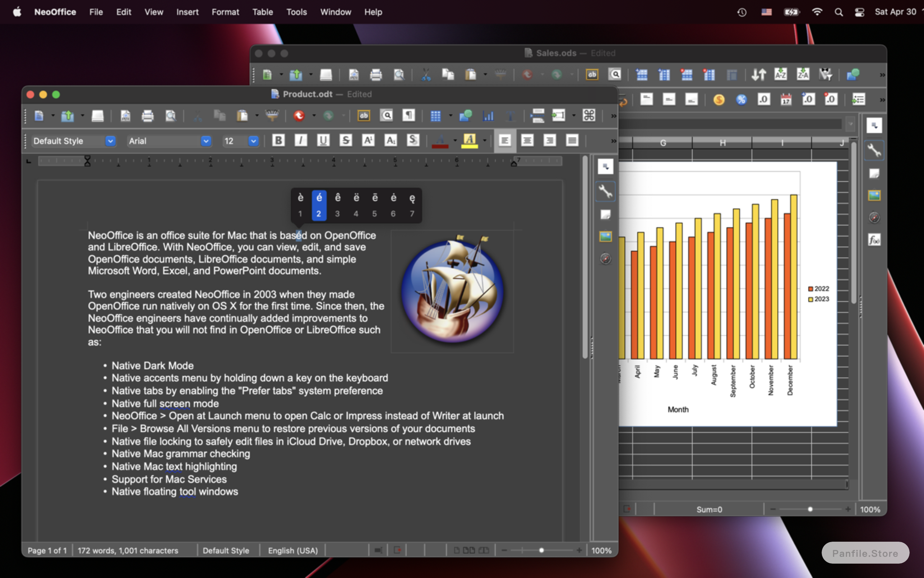924x578 pixels.
Task: Open Properties wrench in Writer sidebar
Action: 605,191
